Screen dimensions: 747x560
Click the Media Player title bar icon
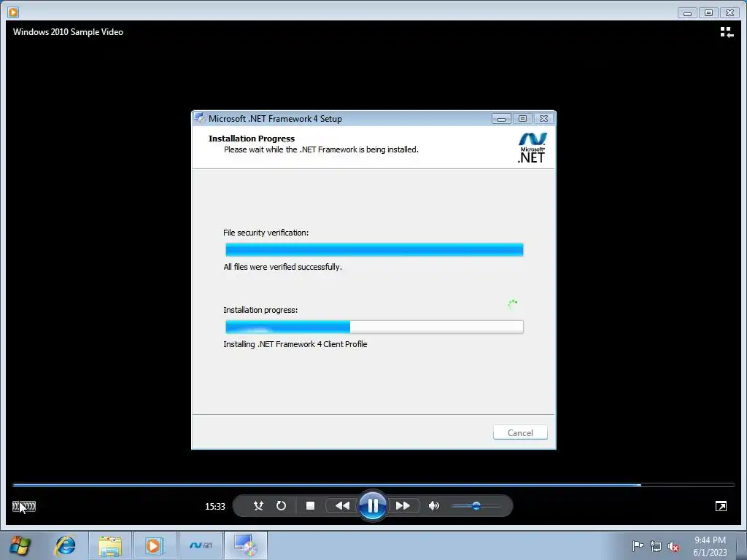[13, 12]
